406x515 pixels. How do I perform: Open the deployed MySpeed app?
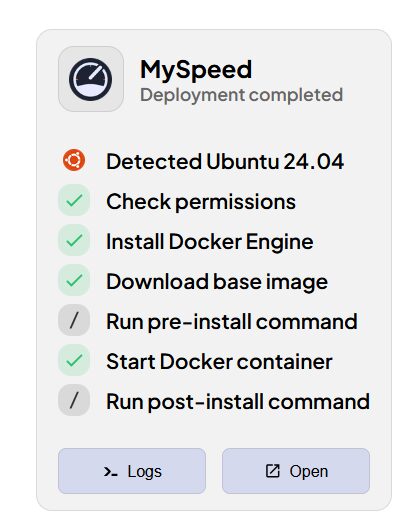pyautogui.click(x=296, y=471)
